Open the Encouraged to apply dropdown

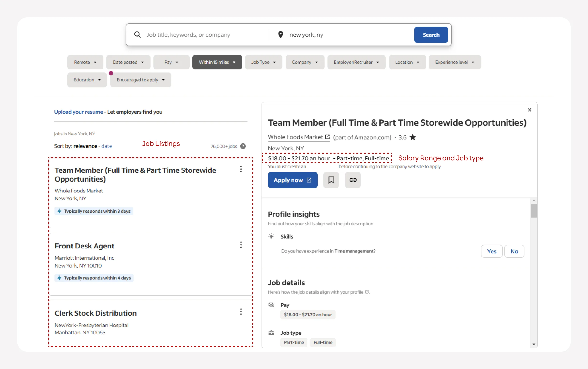pyautogui.click(x=140, y=80)
